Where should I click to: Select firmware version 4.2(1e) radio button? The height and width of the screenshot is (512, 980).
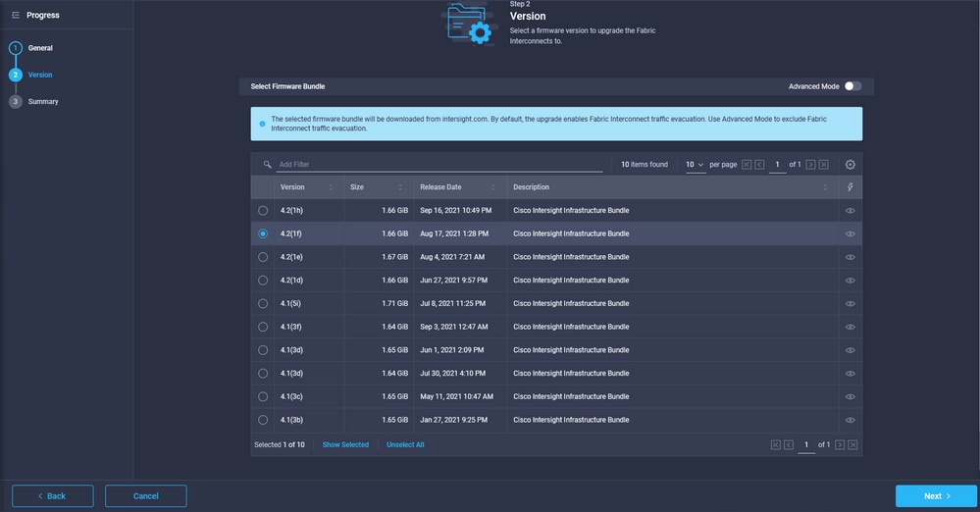pyautogui.click(x=263, y=257)
